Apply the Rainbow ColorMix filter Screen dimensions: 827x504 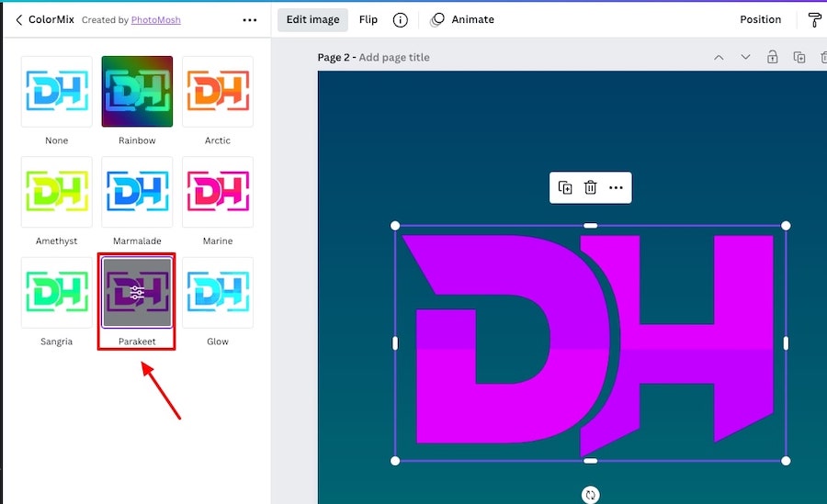[137, 91]
